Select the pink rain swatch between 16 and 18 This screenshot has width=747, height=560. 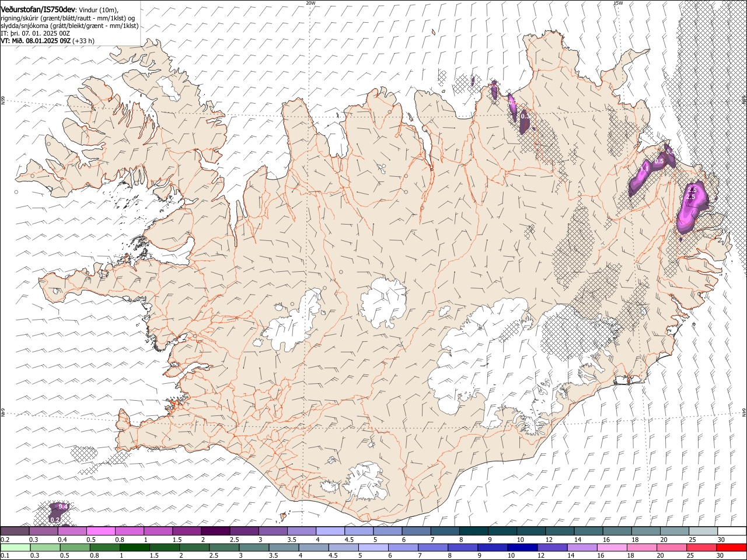pos(612,547)
